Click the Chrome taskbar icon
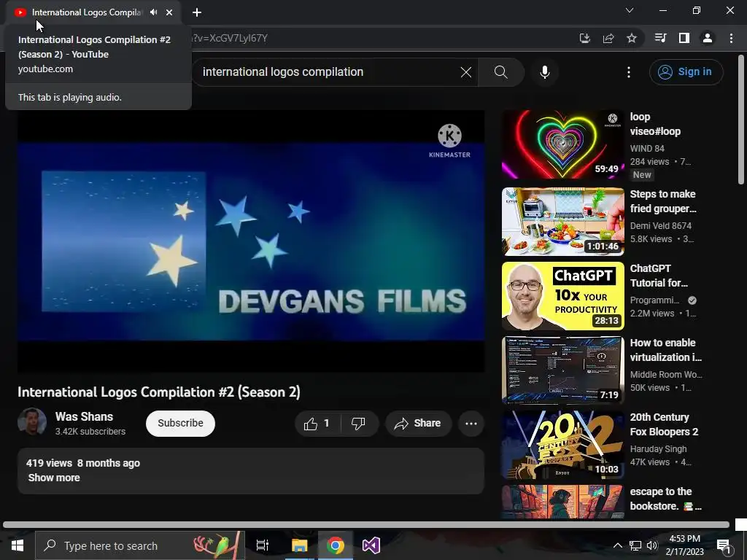 pos(336,545)
